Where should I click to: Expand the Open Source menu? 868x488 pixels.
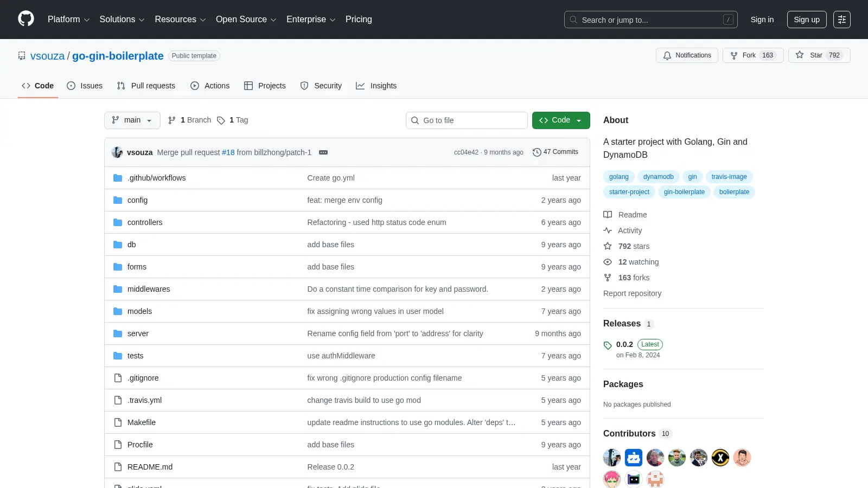point(246,20)
